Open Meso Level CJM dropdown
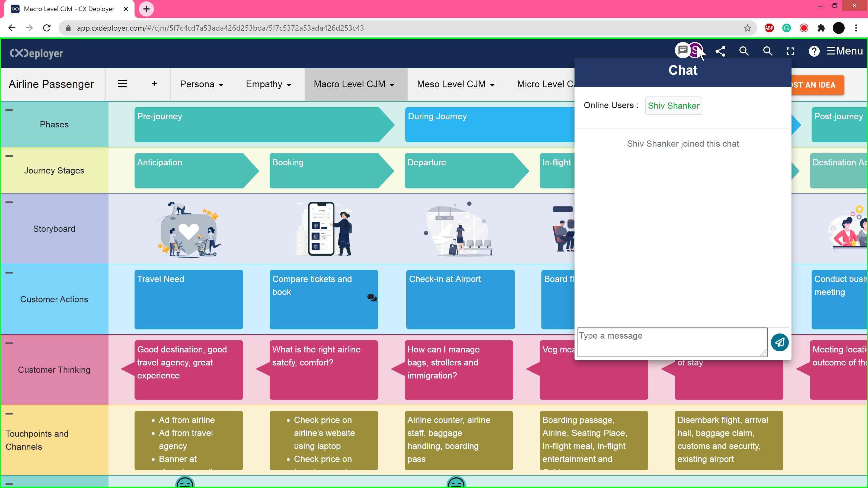868x488 pixels. [456, 84]
